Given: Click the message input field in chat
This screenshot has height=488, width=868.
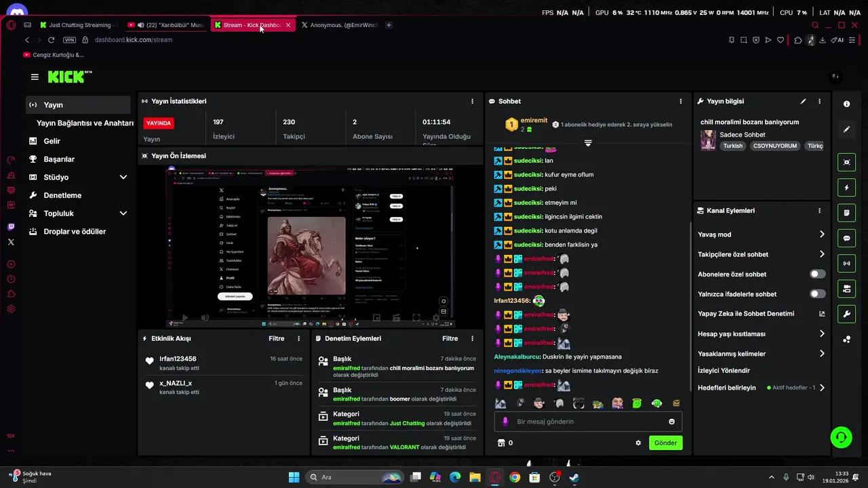Looking at the screenshot, I should pyautogui.click(x=588, y=422).
